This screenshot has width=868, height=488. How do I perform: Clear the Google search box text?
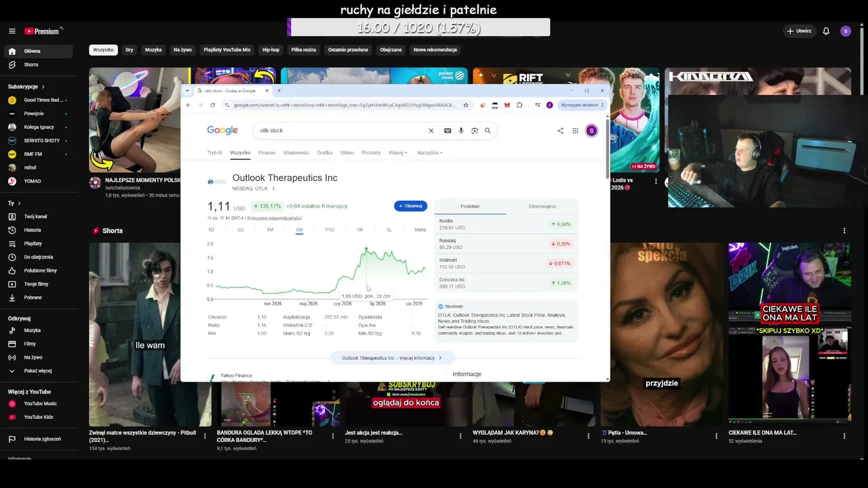[x=431, y=131]
